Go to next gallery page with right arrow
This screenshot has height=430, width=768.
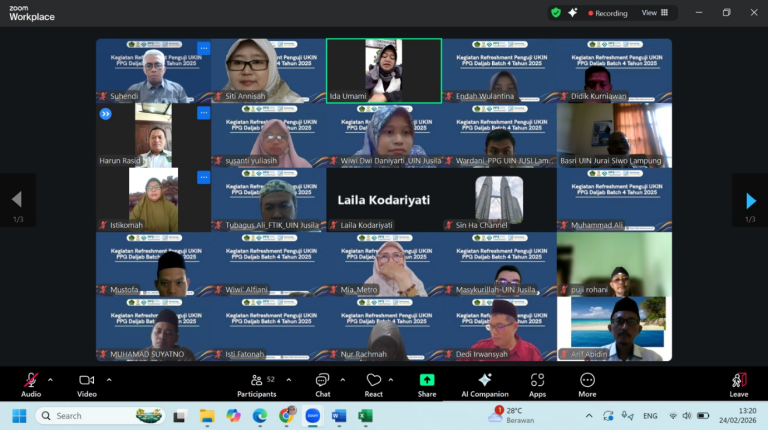point(750,201)
